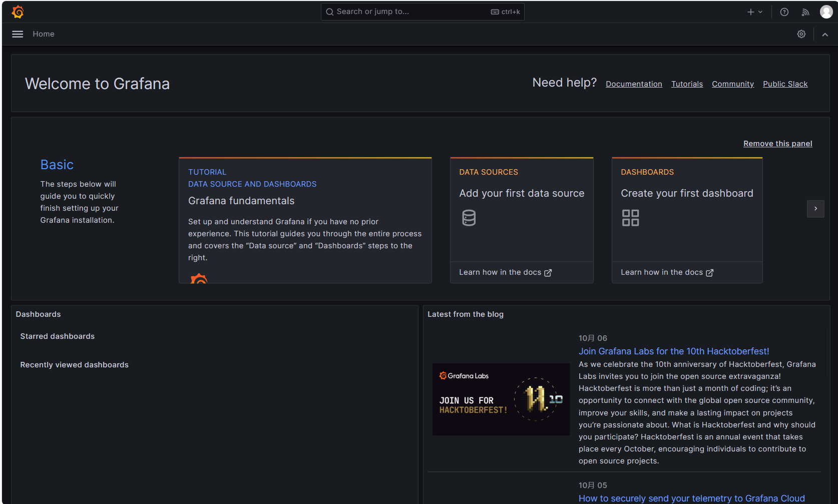Click the Starred dashboards heading
Viewport: 838px width, 504px height.
(x=58, y=336)
